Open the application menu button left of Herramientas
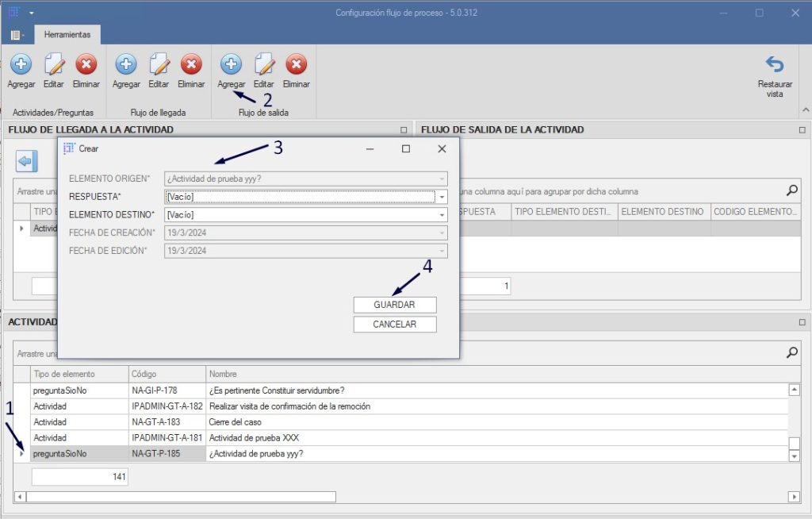This screenshot has height=519, width=812. coord(17,35)
